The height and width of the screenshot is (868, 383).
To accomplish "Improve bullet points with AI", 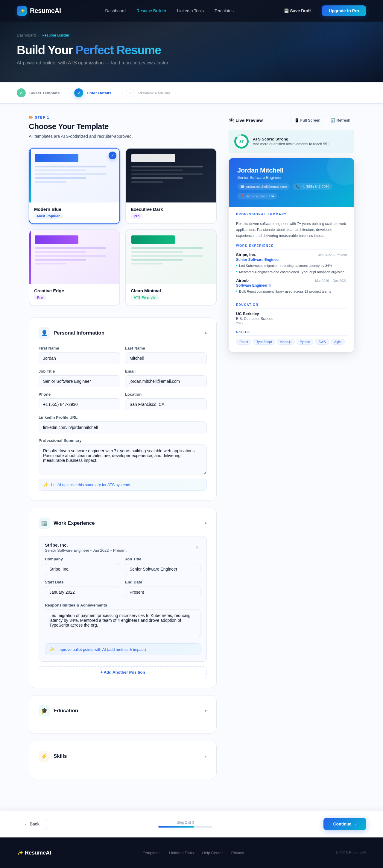I will pyautogui.click(x=122, y=649).
